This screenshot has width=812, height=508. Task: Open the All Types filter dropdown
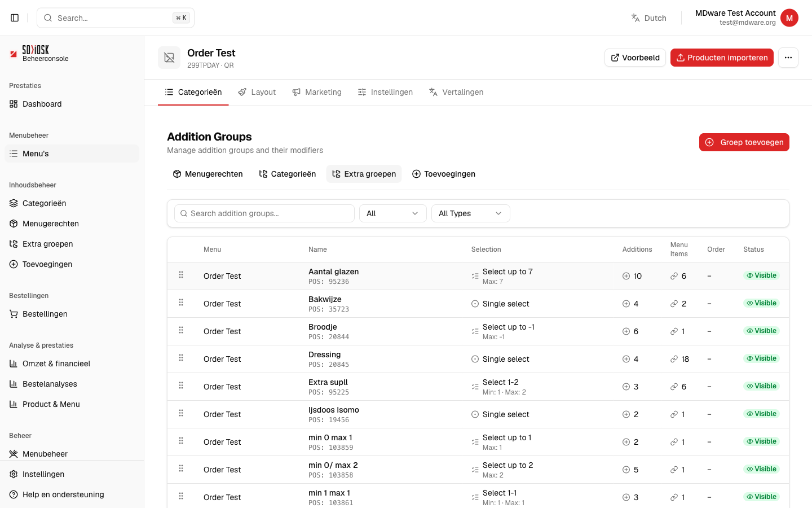[471, 213]
